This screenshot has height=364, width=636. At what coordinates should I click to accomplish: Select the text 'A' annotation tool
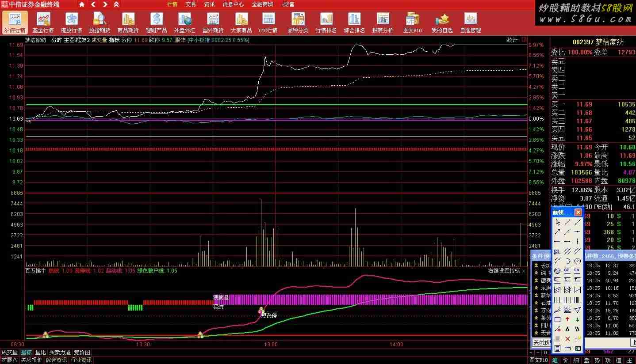click(x=567, y=329)
